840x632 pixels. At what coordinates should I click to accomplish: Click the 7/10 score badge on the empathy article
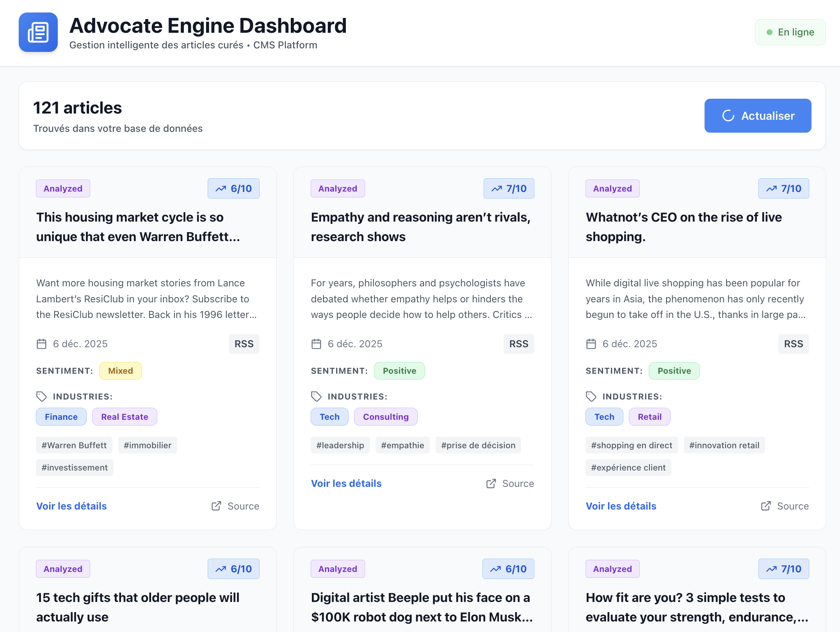pos(509,188)
